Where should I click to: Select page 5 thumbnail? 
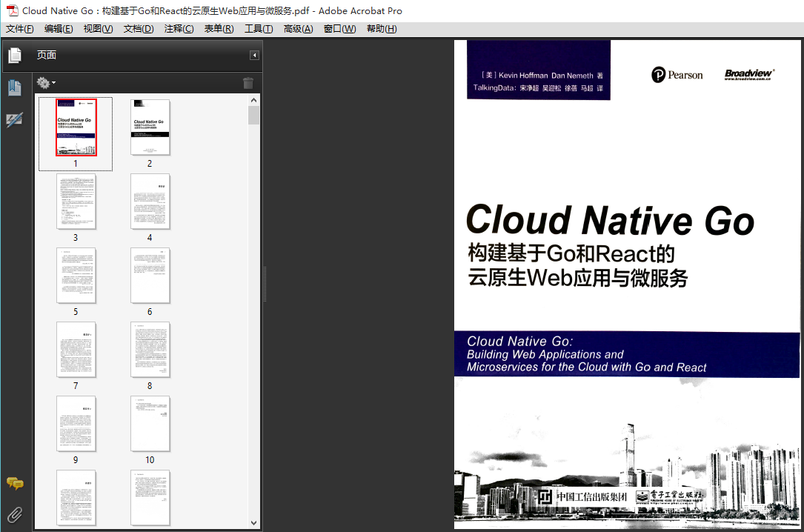76,276
